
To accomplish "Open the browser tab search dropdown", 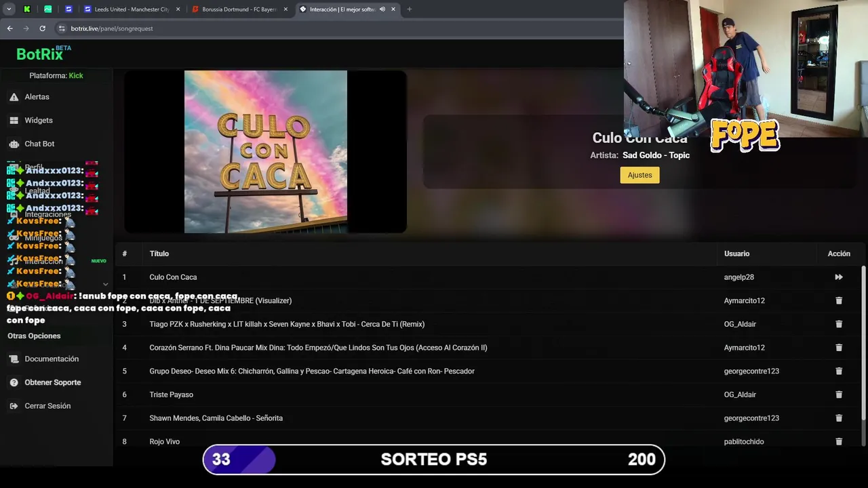I will click(x=9, y=9).
